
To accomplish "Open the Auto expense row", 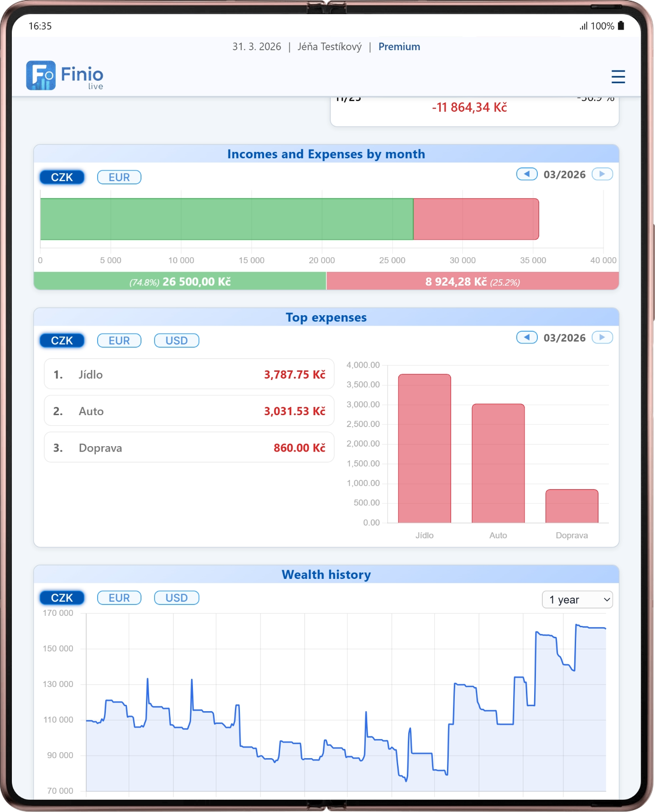I will (189, 411).
